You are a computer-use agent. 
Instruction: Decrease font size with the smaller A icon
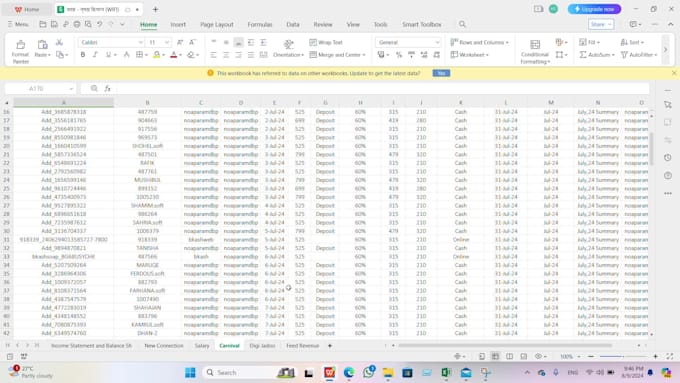pyautogui.click(x=192, y=42)
